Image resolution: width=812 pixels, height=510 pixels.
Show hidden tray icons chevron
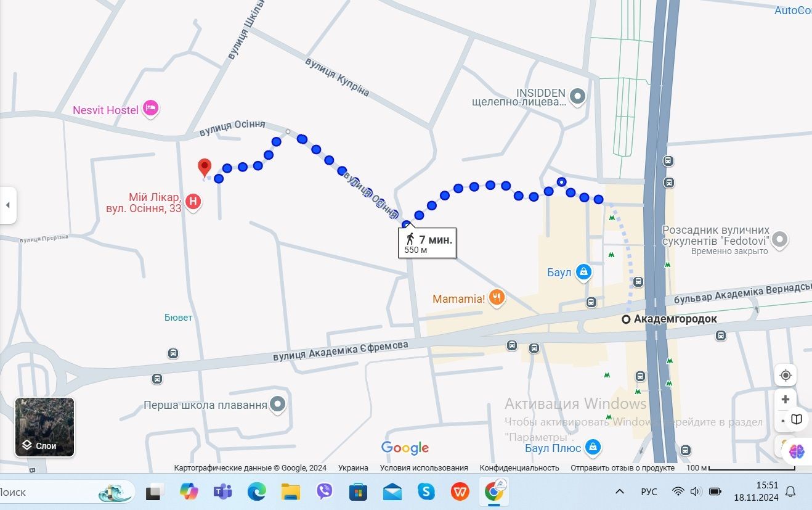coord(620,491)
